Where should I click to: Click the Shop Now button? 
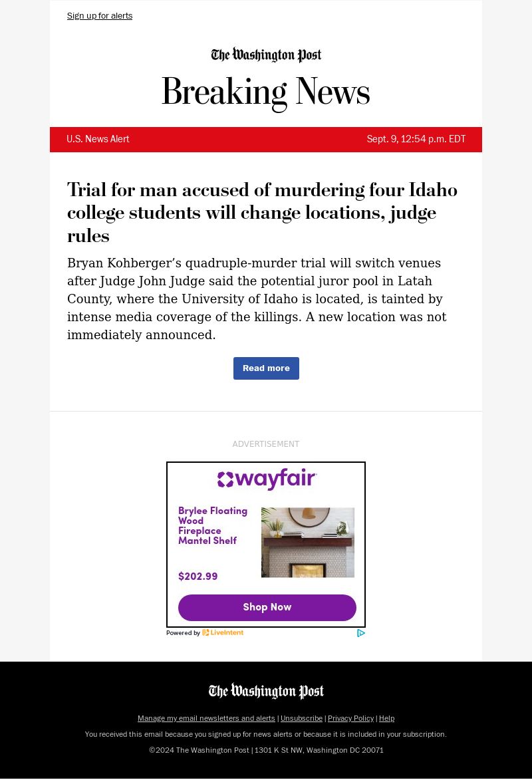pos(267,608)
